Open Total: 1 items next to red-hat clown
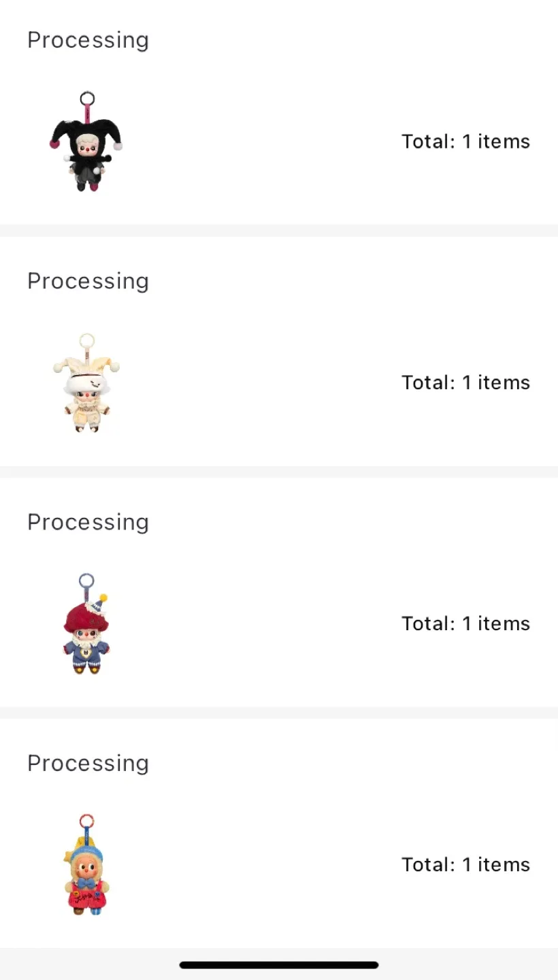Screen dimensions: 558x980 tap(465, 623)
